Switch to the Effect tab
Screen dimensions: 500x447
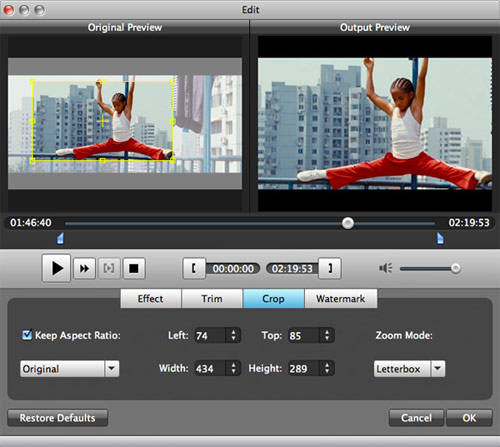pos(151,299)
